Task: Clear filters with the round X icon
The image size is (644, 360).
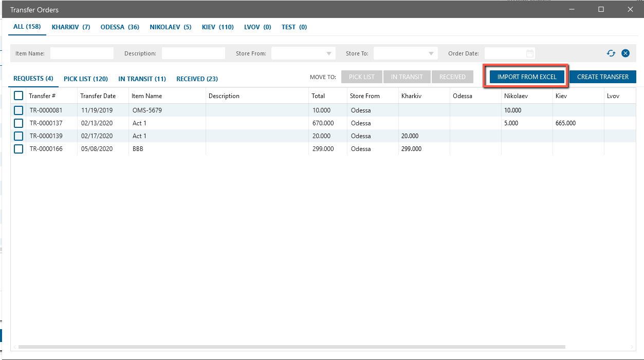Action: pyautogui.click(x=625, y=53)
